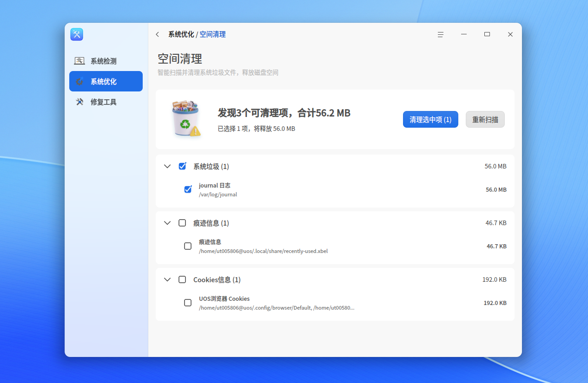
Task: Open the 系统检测 sidebar tab
Action: click(106, 61)
